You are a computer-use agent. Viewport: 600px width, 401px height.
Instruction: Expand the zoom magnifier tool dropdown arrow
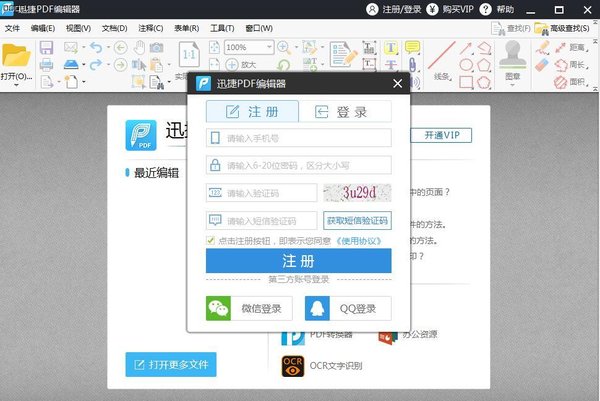tap(296, 48)
